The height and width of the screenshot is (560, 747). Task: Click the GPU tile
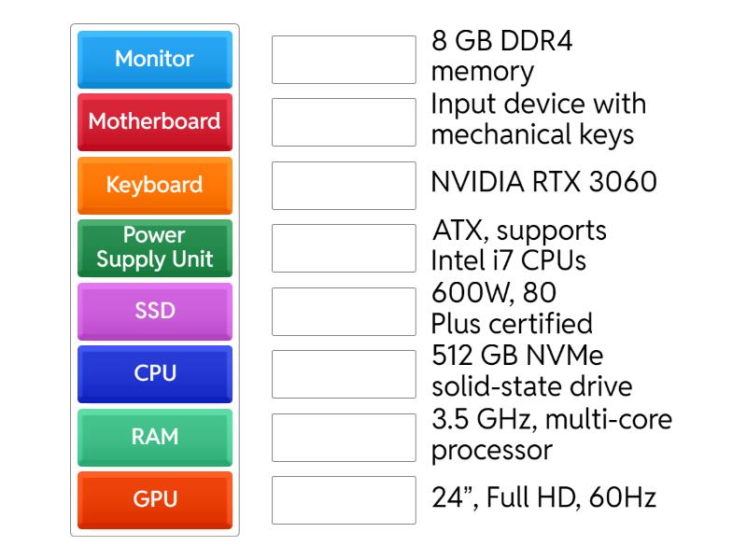pyautogui.click(x=155, y=499)
